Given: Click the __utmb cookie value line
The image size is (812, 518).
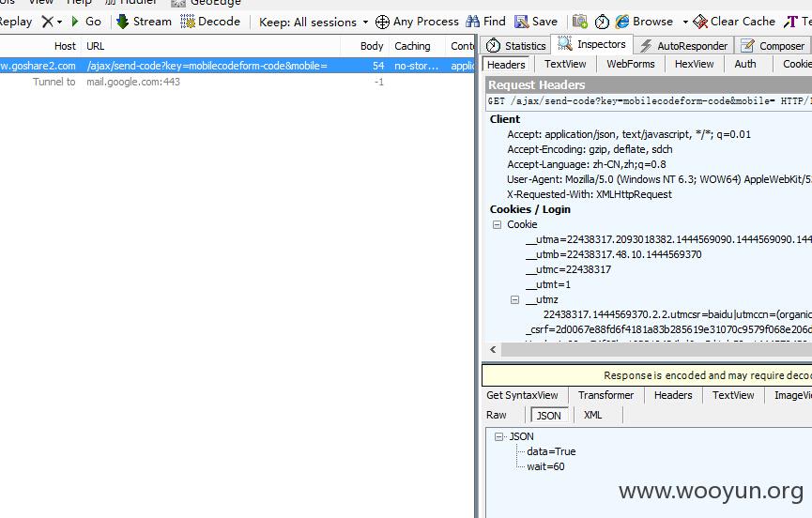Looking at the screenshot, I should pyautogui.click(x=614, y=254).
